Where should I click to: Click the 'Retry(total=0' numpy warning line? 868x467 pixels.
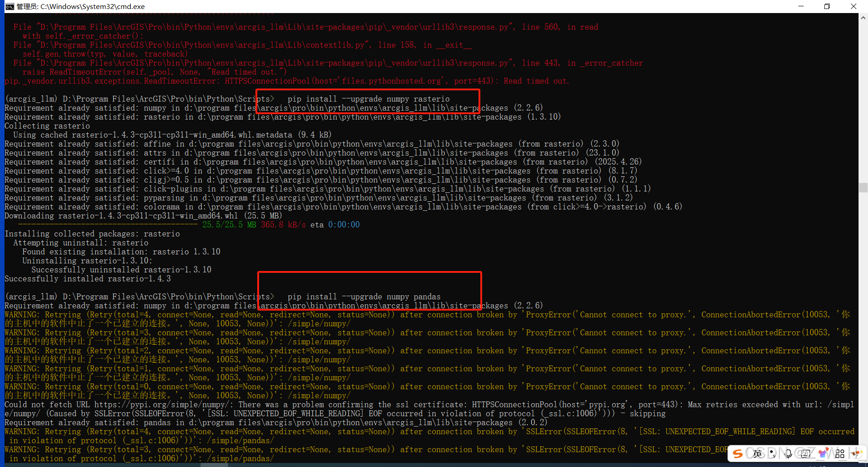[x=427, y=391]
